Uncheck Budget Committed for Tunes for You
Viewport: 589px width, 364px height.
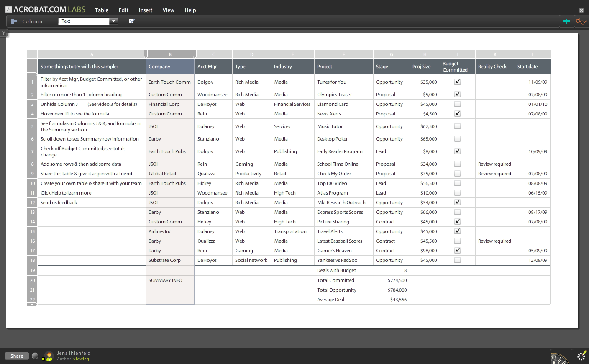pyautogui.click(x=457, y=82)
